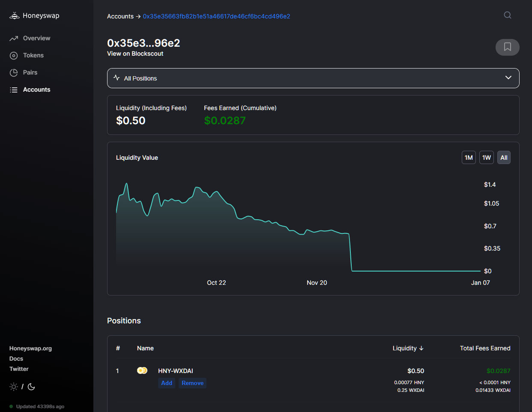The height and width of the screenshot is (412, 532).
Task: Select All chart timeframe
Action: (504, 158)
